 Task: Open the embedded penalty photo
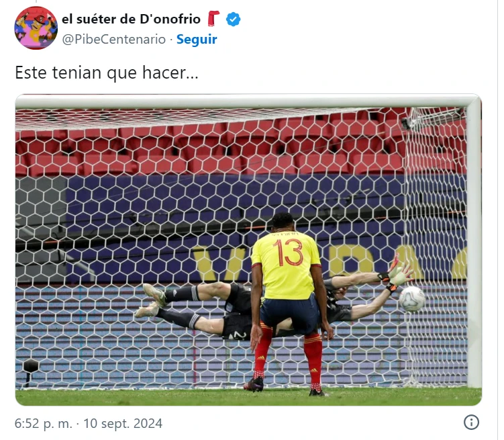coord(248,250)
